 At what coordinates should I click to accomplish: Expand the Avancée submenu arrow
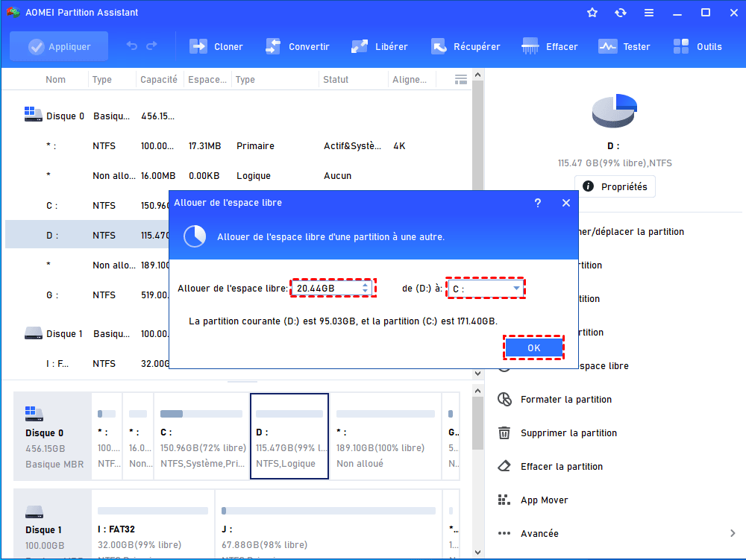[x=732, y=533]
